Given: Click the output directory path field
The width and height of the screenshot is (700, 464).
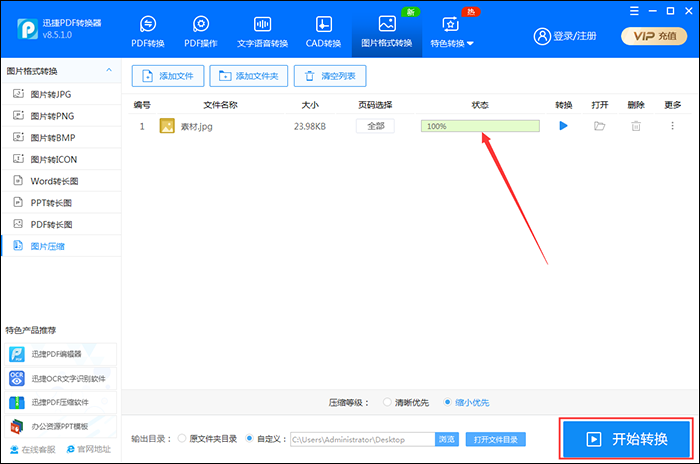Looking at the screenshot, I should point(362,439).
